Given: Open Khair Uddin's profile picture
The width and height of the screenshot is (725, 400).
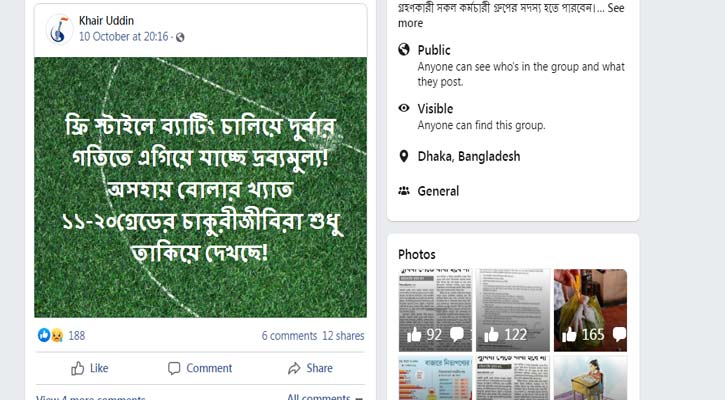Looking at the screenshot, I should [59, 29].
